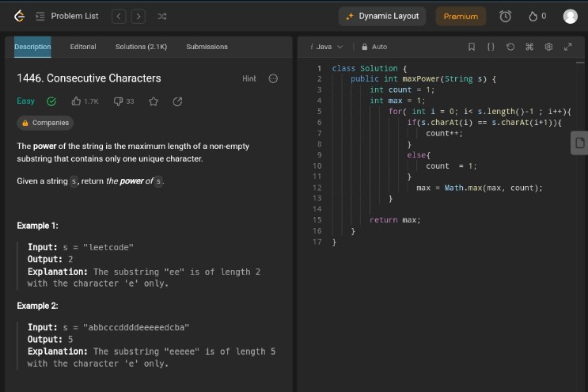Switch to the Editorial tab
The image size is (588, 392).
83,47
